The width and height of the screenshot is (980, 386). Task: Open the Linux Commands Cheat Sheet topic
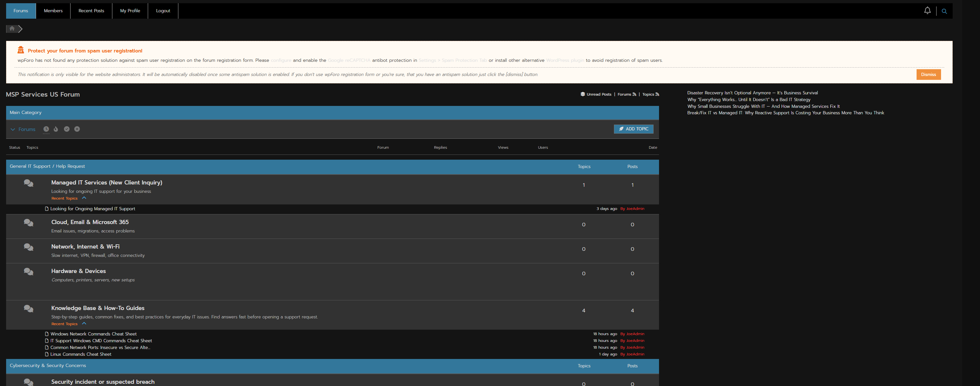(81, 354)
